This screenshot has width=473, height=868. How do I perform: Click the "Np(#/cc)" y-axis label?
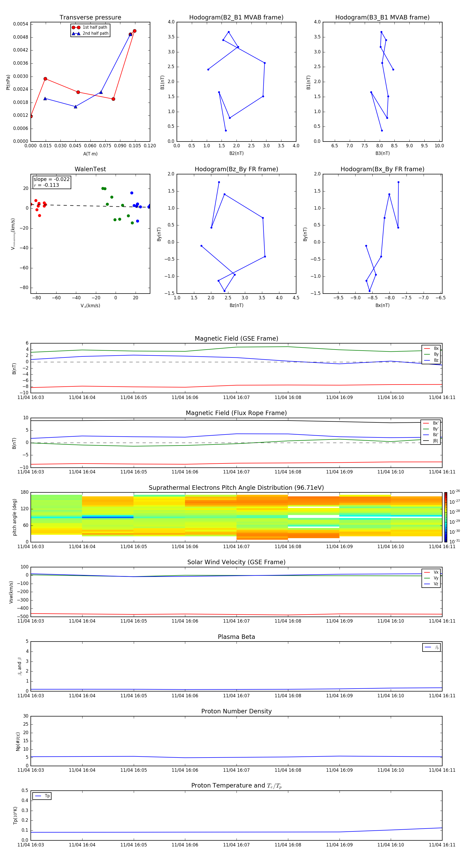(x=18, y=741)
